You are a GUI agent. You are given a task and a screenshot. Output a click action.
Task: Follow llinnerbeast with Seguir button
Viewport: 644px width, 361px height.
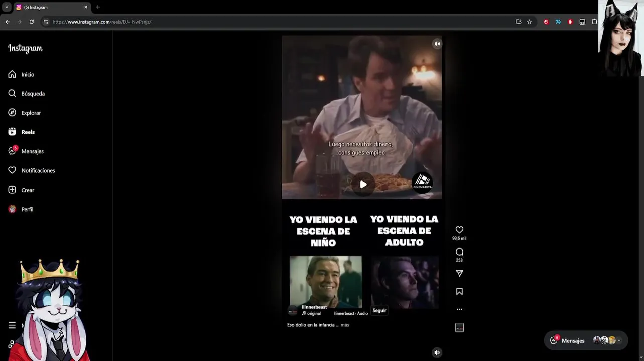tap(379, 310)
